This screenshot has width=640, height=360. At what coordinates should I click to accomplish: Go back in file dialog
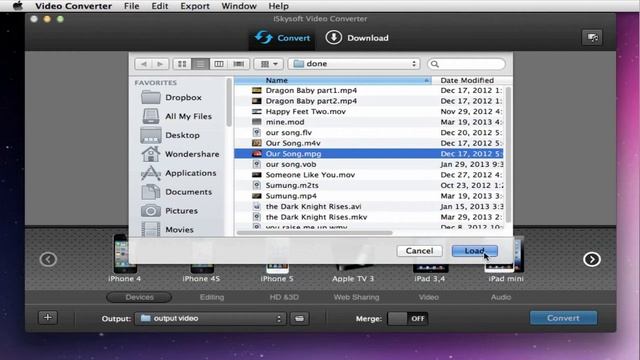(x=143, y=64)
